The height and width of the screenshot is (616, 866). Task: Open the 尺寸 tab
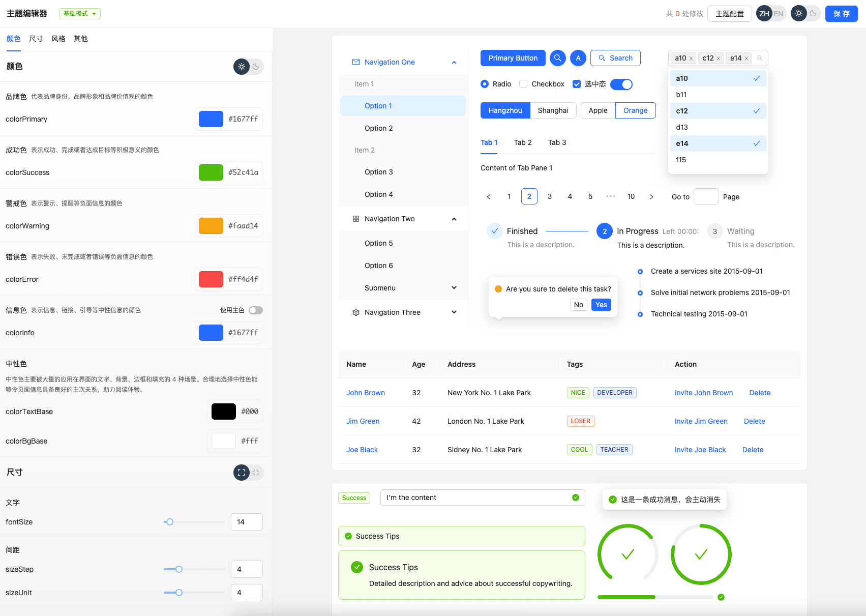click(36, 39)
